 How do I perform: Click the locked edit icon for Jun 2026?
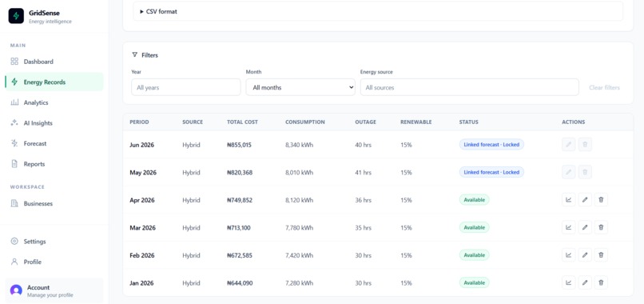[x=568, y=145]
